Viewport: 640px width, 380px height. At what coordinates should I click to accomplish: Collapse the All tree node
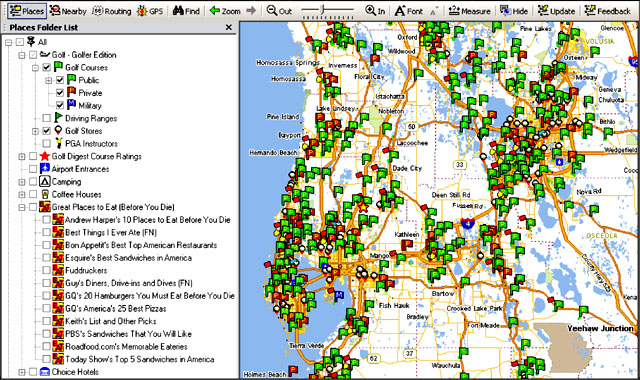pos(9,42)
